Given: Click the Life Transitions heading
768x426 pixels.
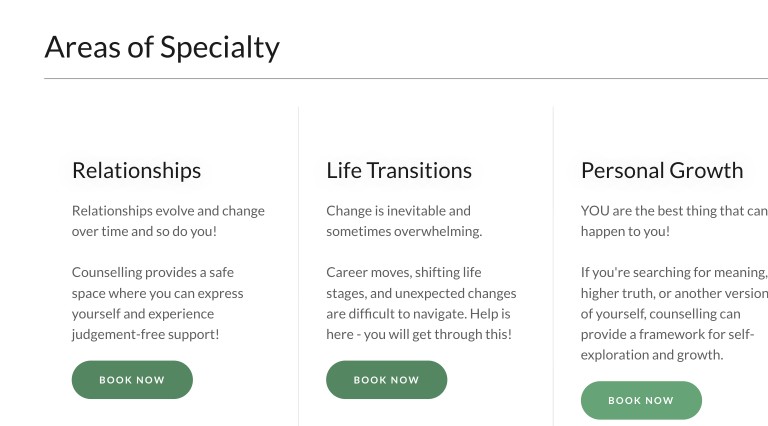Looking at the screenshot, I should (x=399, y=170).
